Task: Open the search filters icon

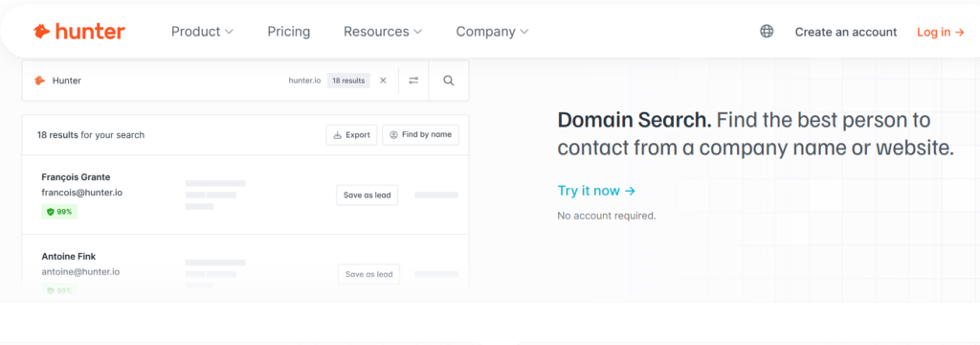Action: pos(413,80)
